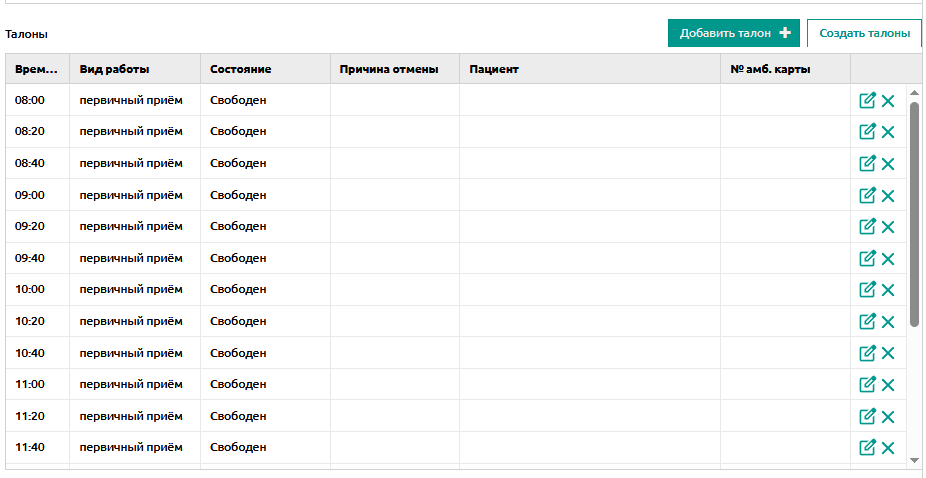Edit the 08:00 appointment slot
Viewport: 926px width, 478px height.
(x=867, y=100)
